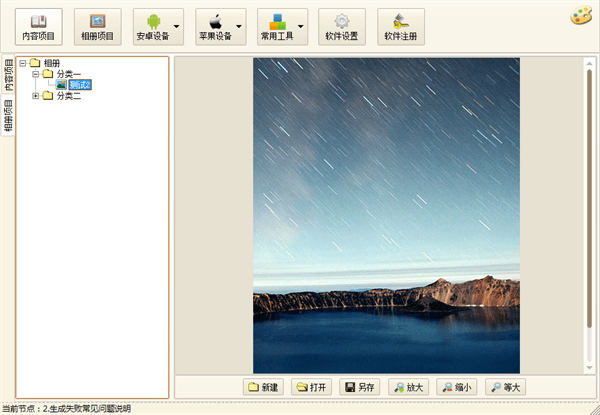This screenshot has height=415, width=600.
Task: Select the 测试2 image item
Action: coord(80,85)
